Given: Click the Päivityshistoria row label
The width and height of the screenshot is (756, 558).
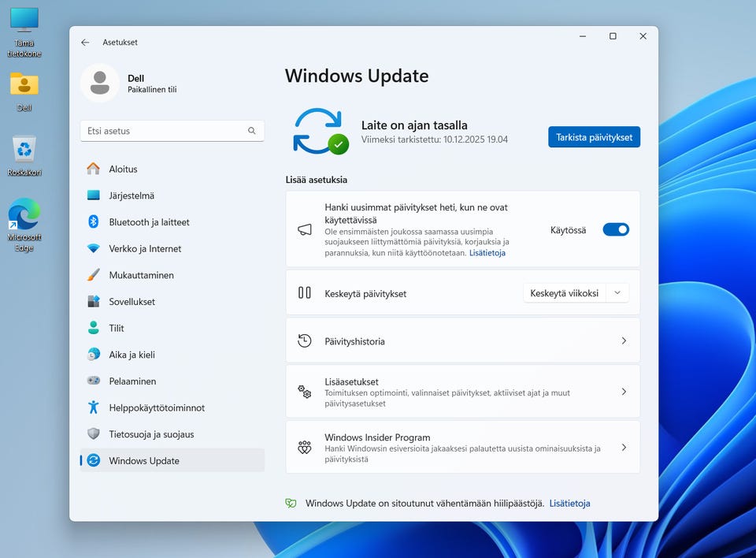Looking at the screenshot, I should pos(354,341).
